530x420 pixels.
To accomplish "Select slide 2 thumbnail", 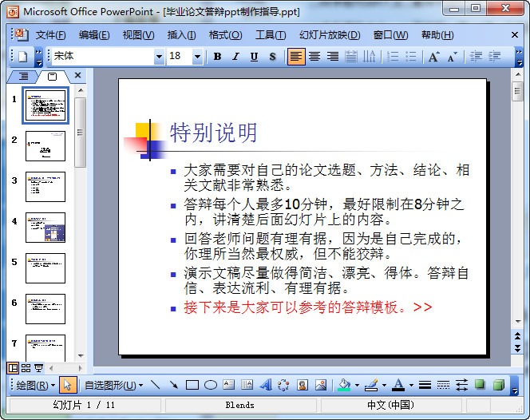I will coord(45,146).
